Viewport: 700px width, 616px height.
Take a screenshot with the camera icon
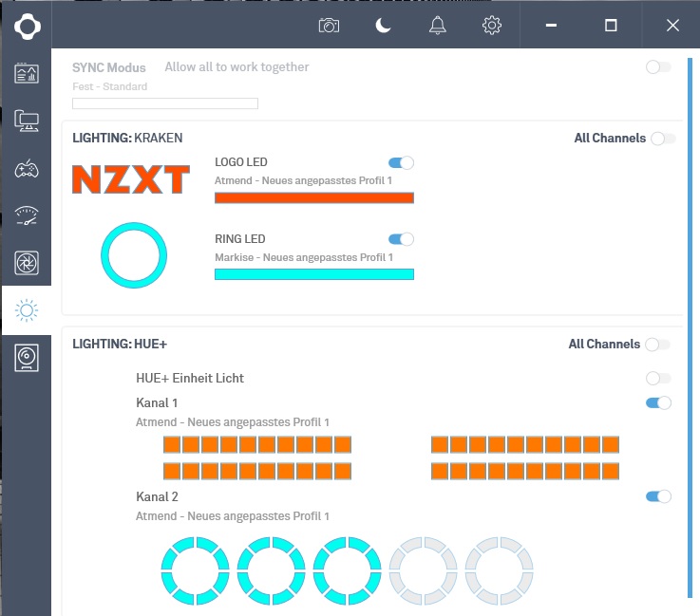pos(329,26)
